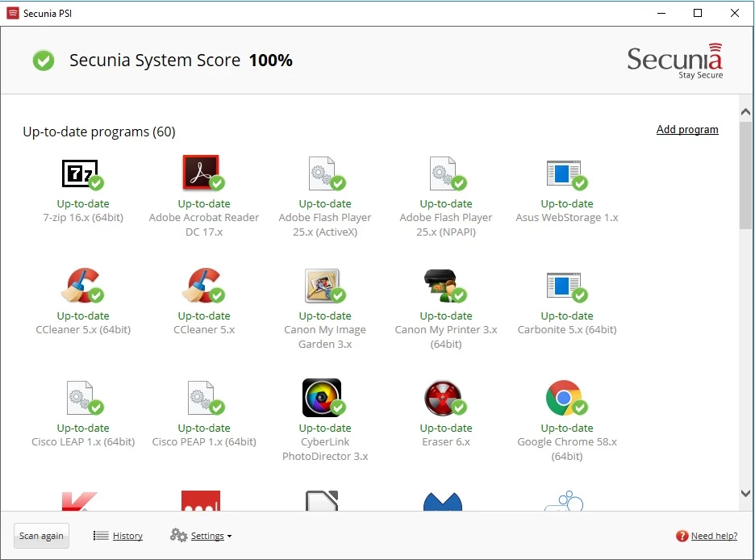Click the 'Up-to-date programs (60)' heading
The width and height of the screenshot is (755, 560).
pyautogui.click(x=99, y=132)
